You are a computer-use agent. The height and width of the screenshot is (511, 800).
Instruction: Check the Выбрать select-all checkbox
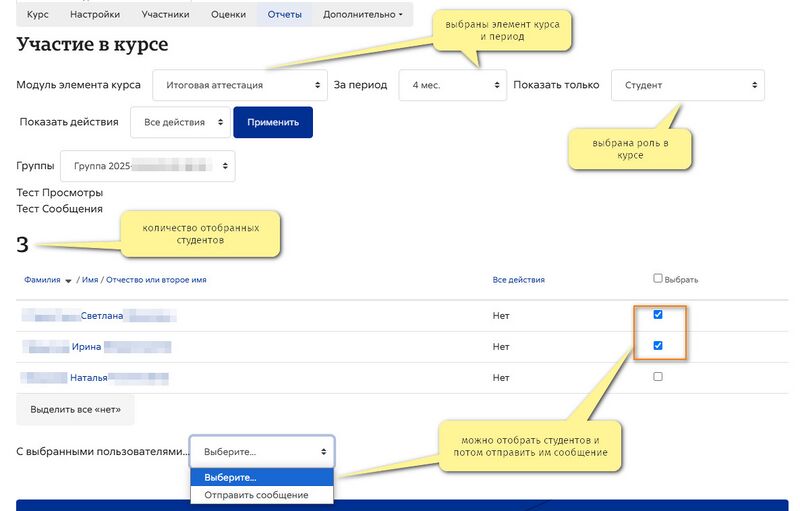coord(658,278)
